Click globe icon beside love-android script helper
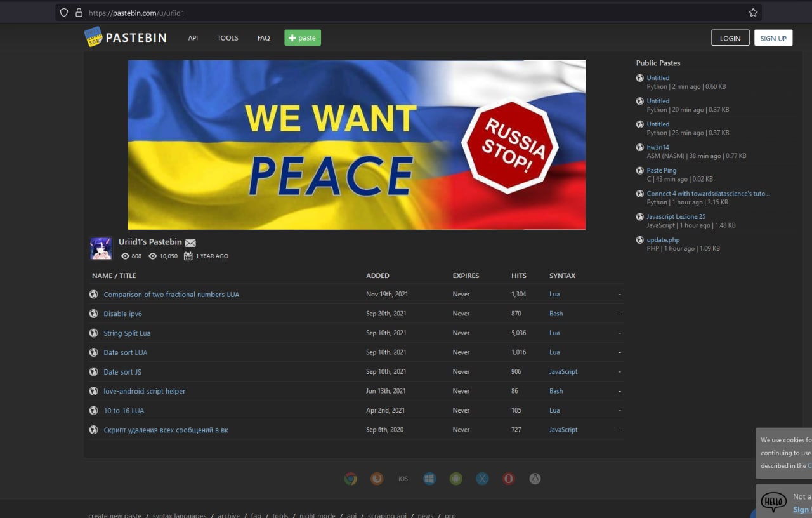 94,391
